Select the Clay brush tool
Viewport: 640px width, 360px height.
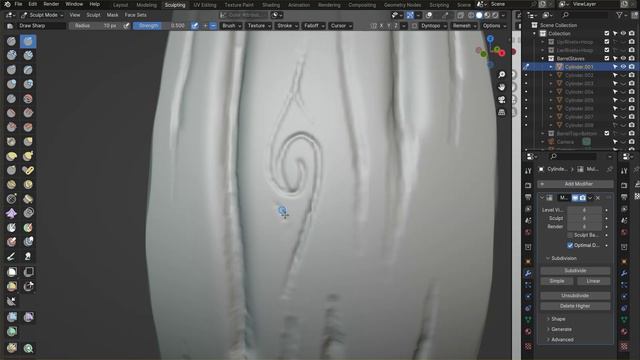tap(11, 55)
